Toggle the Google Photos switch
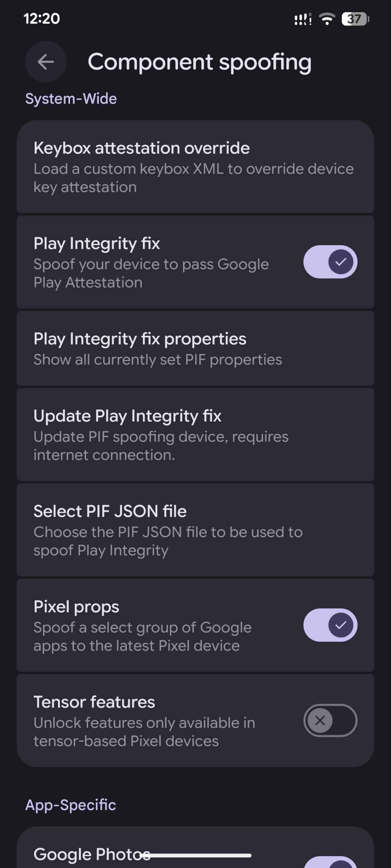The width and height of the screenshot is (391, 868). coord(330,863)
